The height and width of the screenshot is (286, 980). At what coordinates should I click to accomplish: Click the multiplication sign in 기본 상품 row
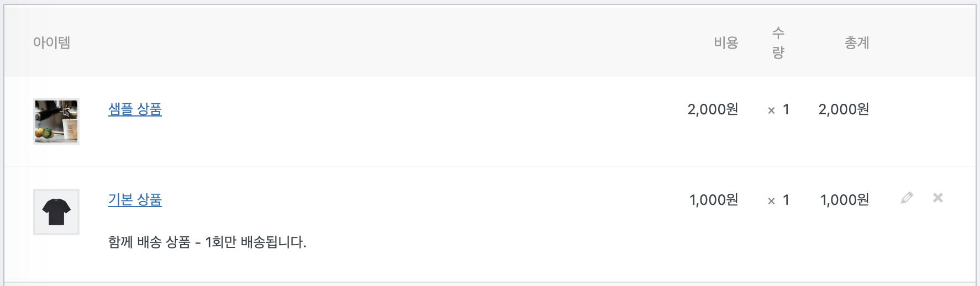pos(771,201)
